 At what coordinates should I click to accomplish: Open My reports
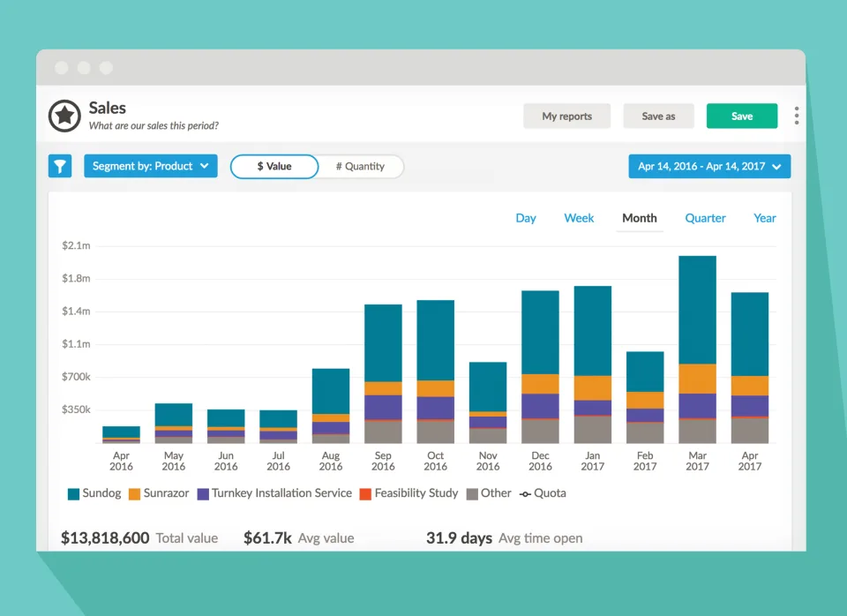point(566,116)
